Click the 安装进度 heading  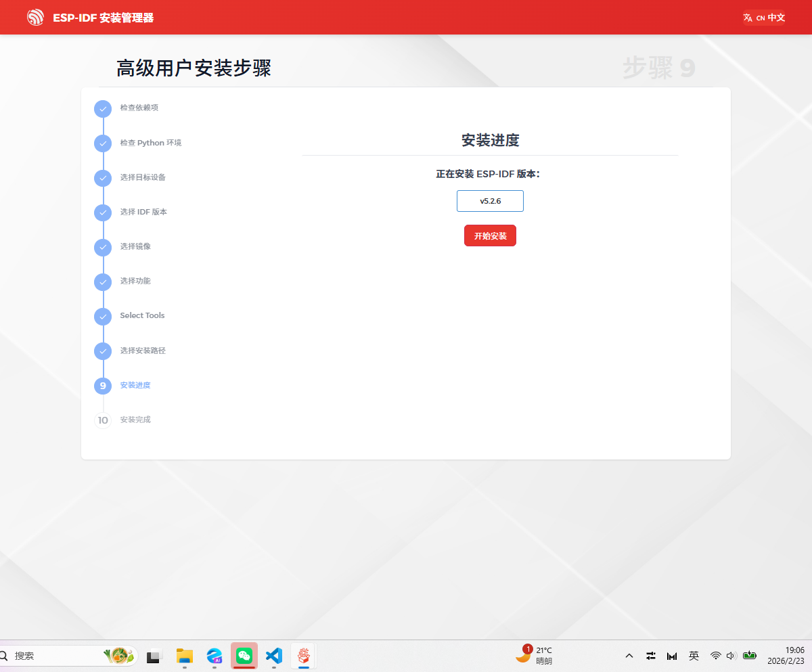click(490, 141)
